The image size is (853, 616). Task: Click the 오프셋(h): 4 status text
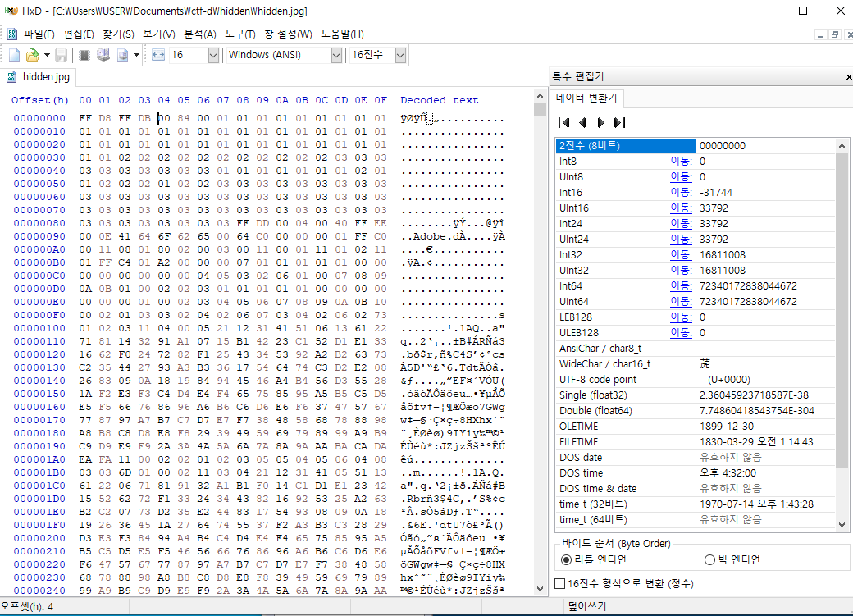[27, 606]
